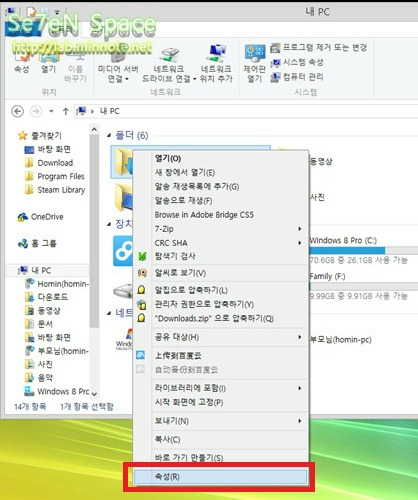This screenshot has height=500, width=418.
Task: Select Windows 8 Pro (C:) drive
Action: point(343,240)
